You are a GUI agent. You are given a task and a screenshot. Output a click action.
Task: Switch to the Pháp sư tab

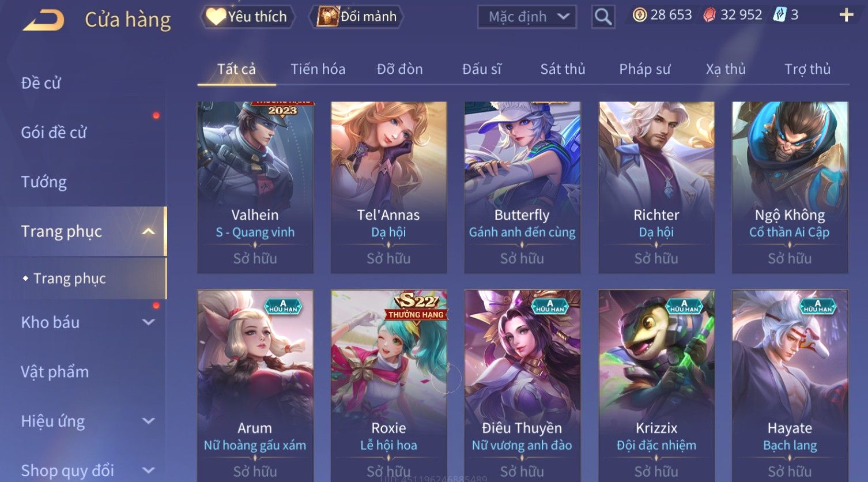pos(645,69)
